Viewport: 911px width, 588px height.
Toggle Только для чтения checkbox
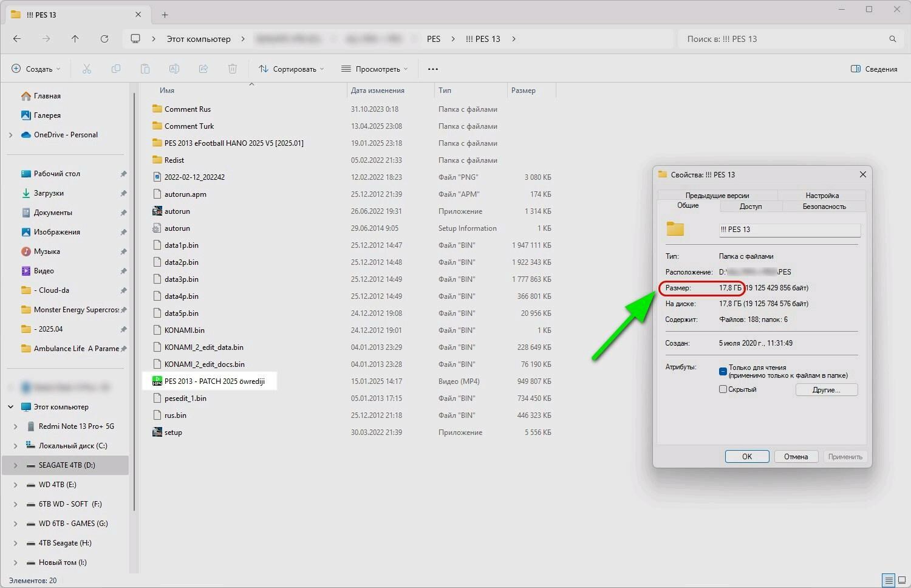tap(723, 371)
